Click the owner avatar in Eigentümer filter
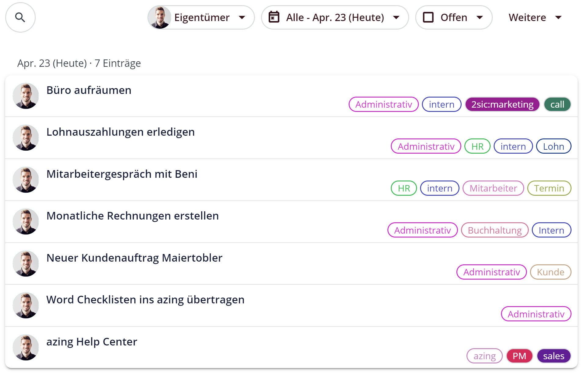The image size is (588, 379). [x=159, y=17]
